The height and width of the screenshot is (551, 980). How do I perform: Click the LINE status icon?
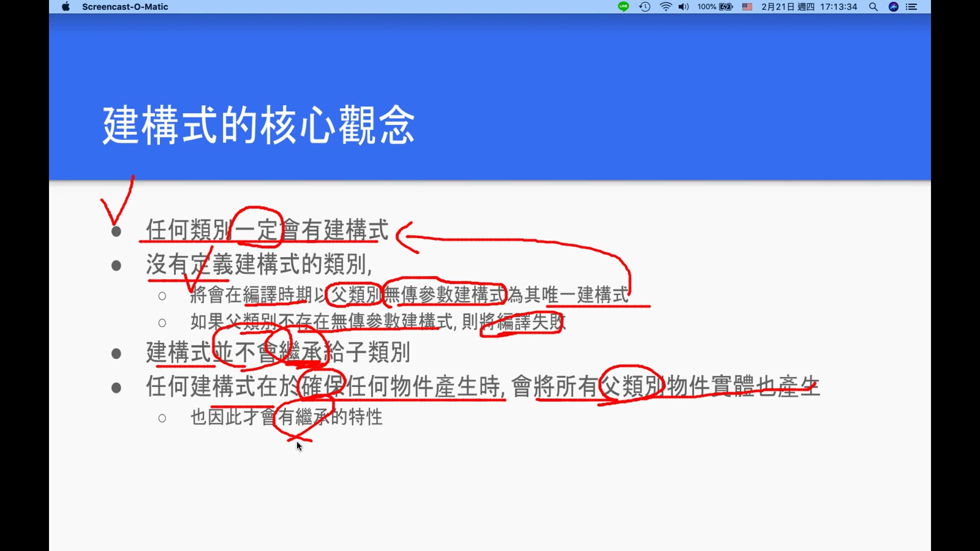(x=623, y=7)
